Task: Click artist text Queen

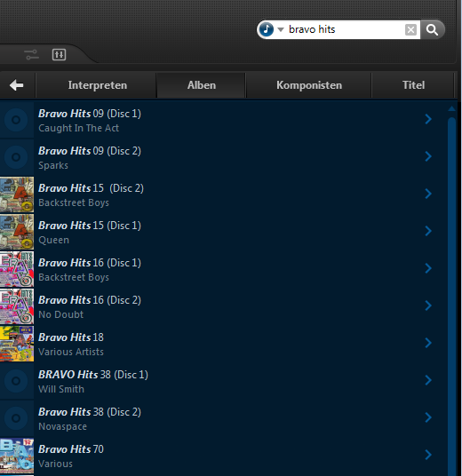Action: [x=54, y=240]
